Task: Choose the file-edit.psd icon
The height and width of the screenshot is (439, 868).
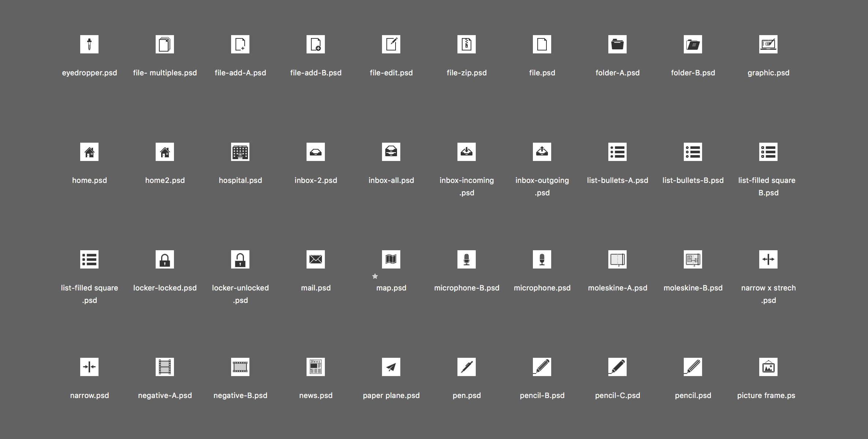Action: pos(391,44)
